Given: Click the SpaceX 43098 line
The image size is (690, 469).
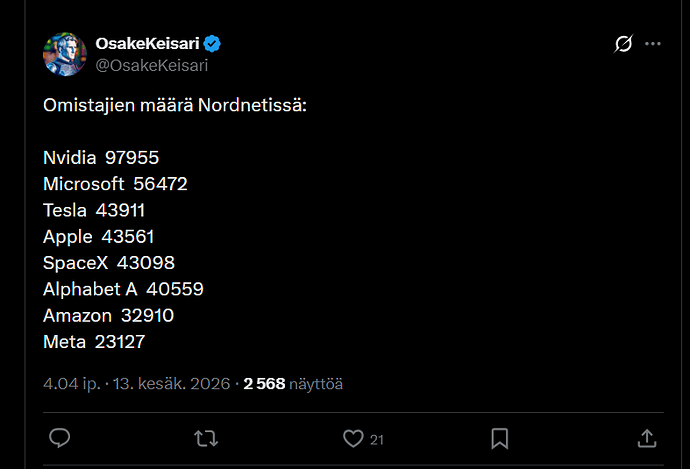Looking at the screenshot, I should (x=109, y=263).
